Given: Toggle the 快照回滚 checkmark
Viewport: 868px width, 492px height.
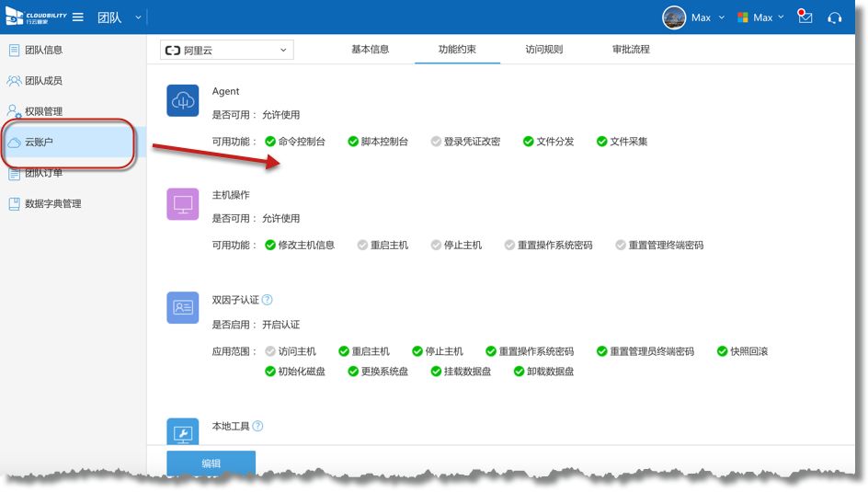Looking at the screenshot, I should (722, 351).
